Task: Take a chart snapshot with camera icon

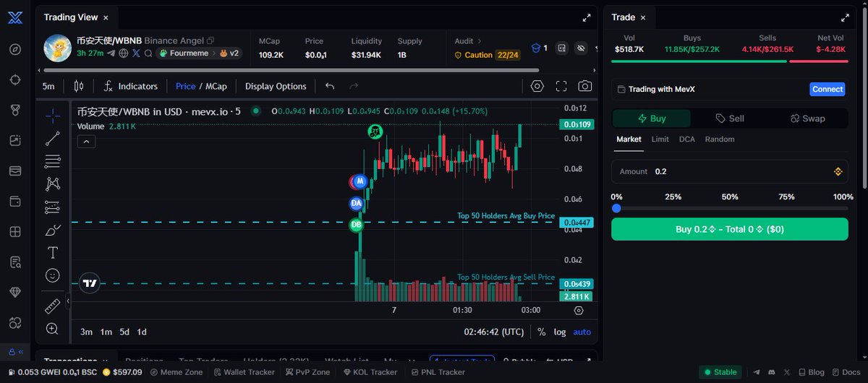Action: point(584,86)
